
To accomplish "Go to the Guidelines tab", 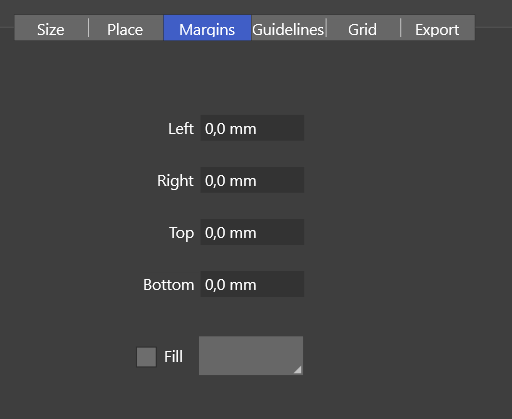I will [288, 28].
